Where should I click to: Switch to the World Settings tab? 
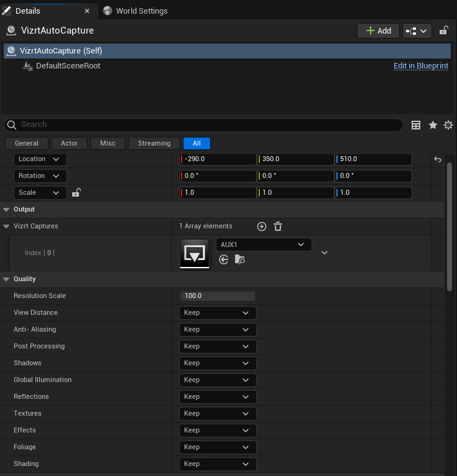click(141, 11)
